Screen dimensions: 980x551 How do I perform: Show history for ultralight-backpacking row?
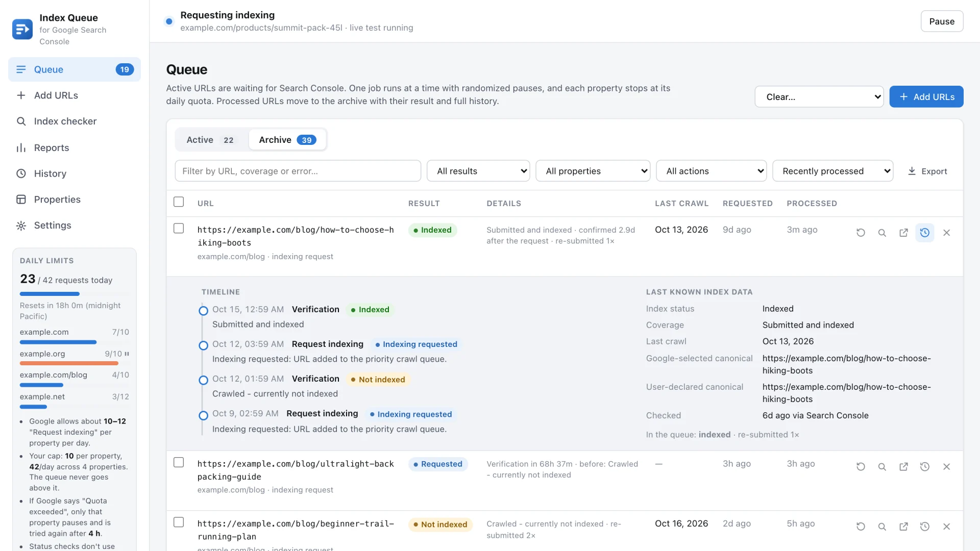pos(925,466)
